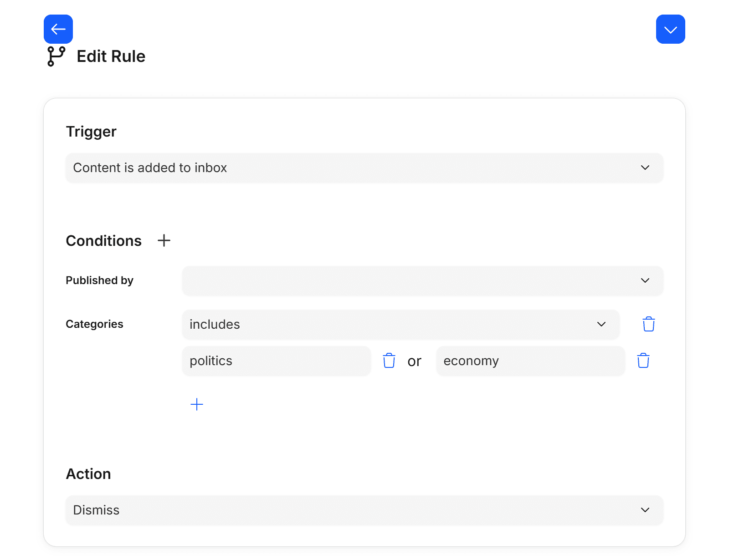Click the blue back arrow button
The image size is (729, 560).
[x=58, y=29]
